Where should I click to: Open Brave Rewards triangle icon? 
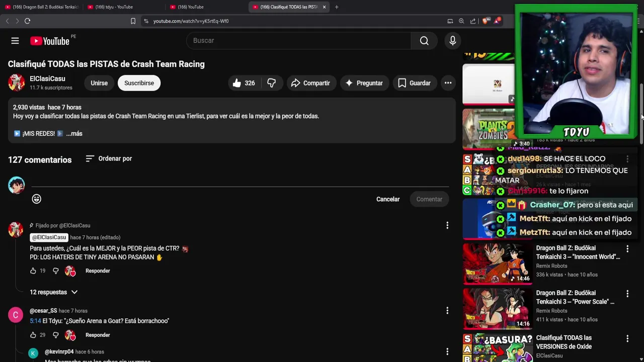tap(497, 21)
